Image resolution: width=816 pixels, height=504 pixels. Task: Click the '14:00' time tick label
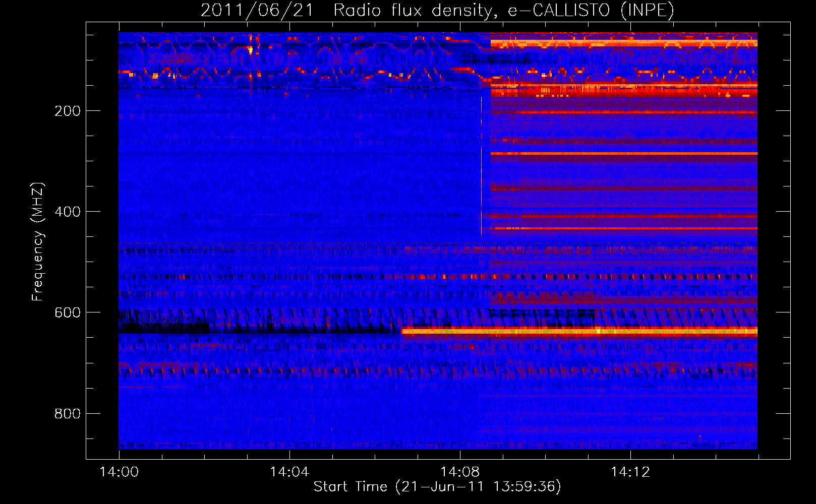[119, 472]
